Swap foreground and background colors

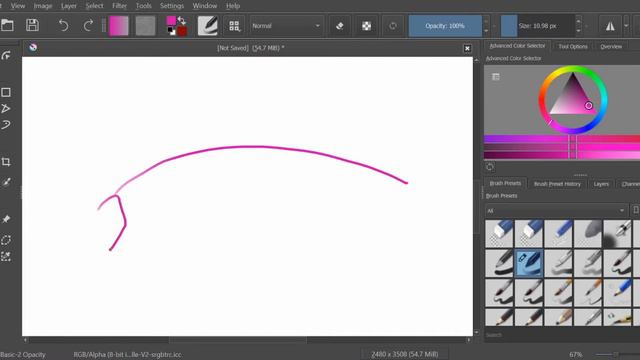[x=182, y=20]
